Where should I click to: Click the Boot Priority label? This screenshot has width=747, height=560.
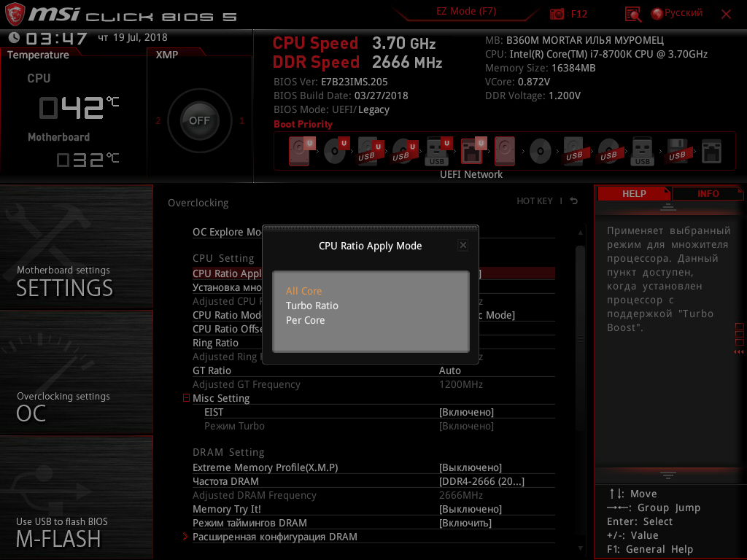[303, 124]
